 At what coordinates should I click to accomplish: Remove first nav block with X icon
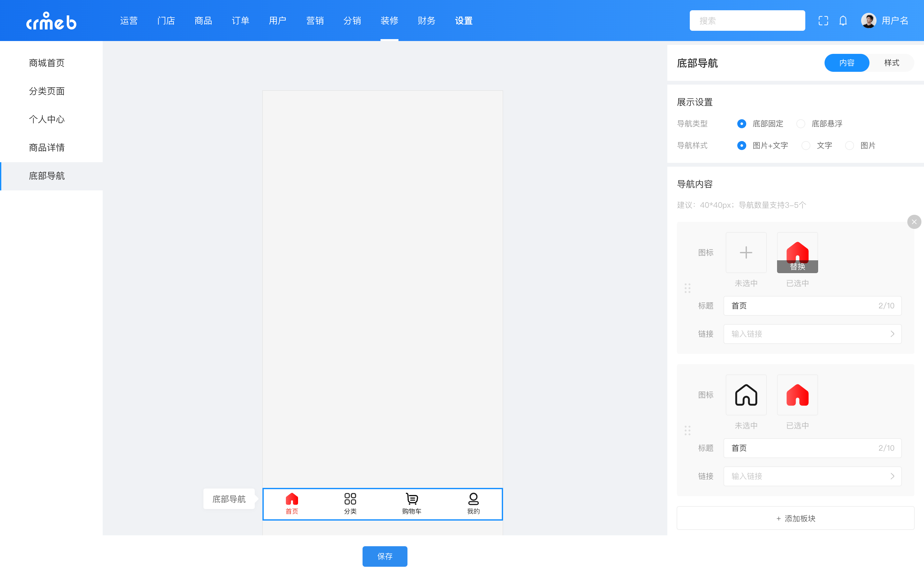coord(914,222)
